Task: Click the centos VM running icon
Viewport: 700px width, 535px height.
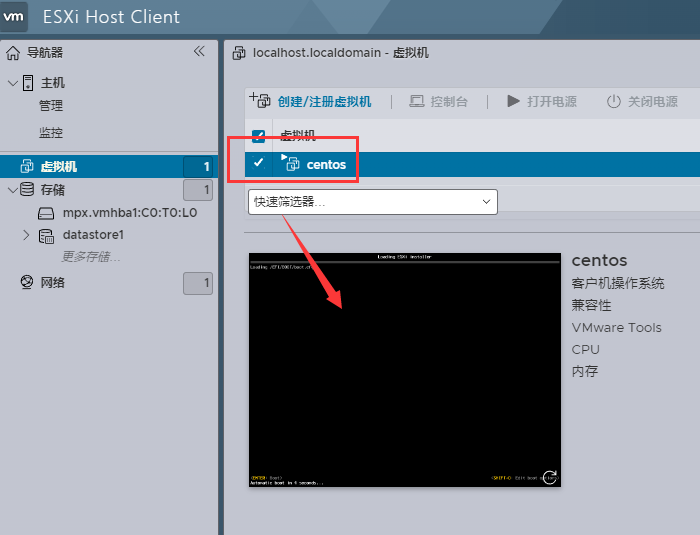Action: pos(291,163)
